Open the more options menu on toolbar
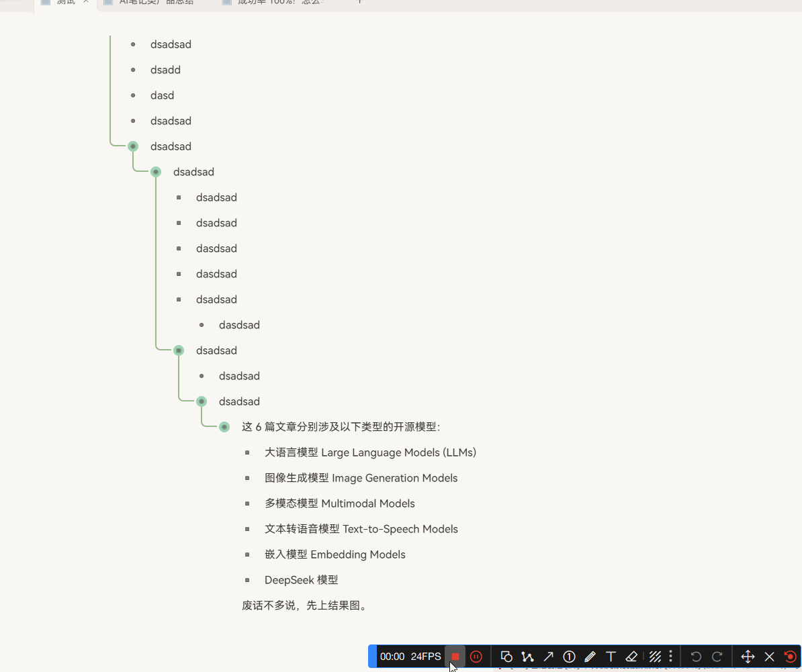Image resolution: width=802 pixels, height=672 pixels. point(670,657)
